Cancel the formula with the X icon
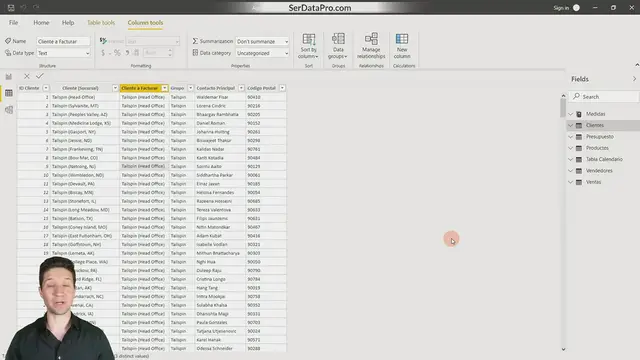 27,76
